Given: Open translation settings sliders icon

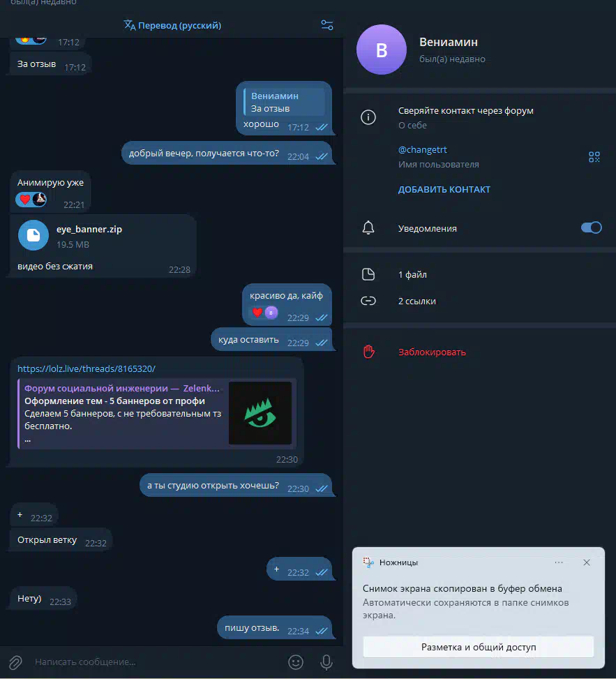Looking at the screenshot, I should tap(326, 25).
